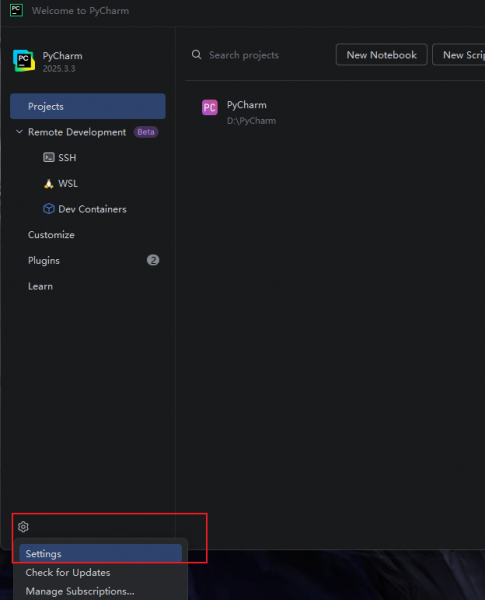Click the New Script button
The width and height of the screenshot is (485, 600).
[459, 55]
